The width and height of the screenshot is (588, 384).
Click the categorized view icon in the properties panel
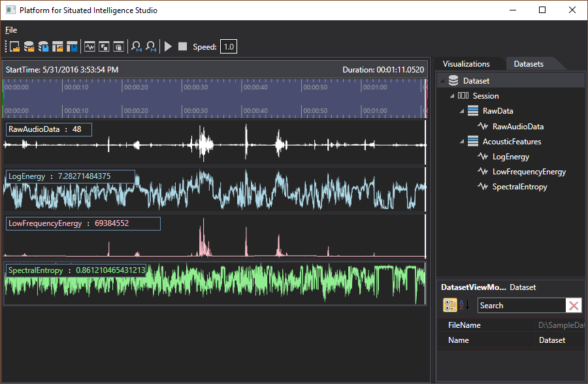pyautogui.click(x=449, y=304)
